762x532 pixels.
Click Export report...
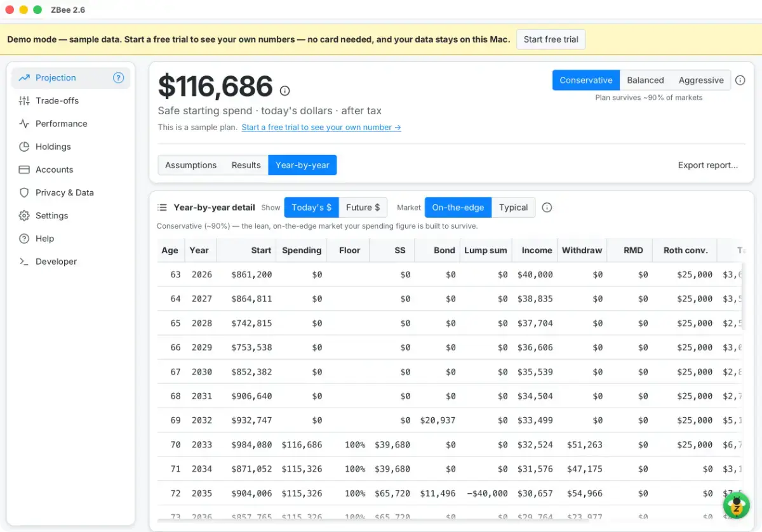[708, 165]
